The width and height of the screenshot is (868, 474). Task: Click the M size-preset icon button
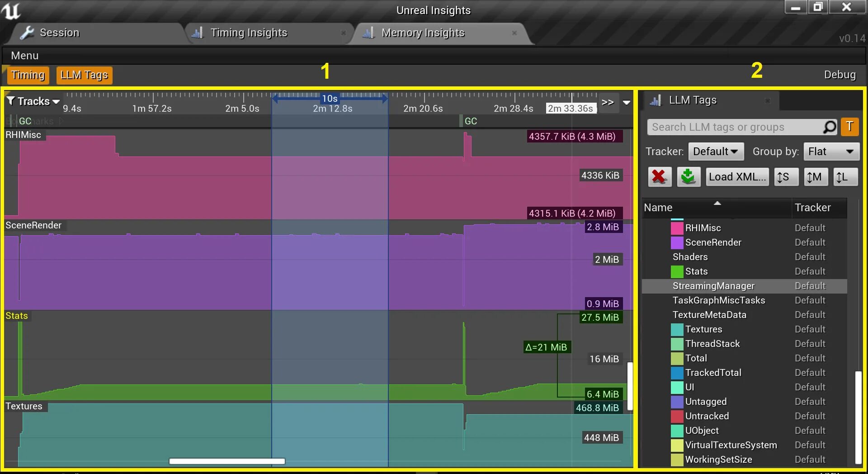[816, 177]
